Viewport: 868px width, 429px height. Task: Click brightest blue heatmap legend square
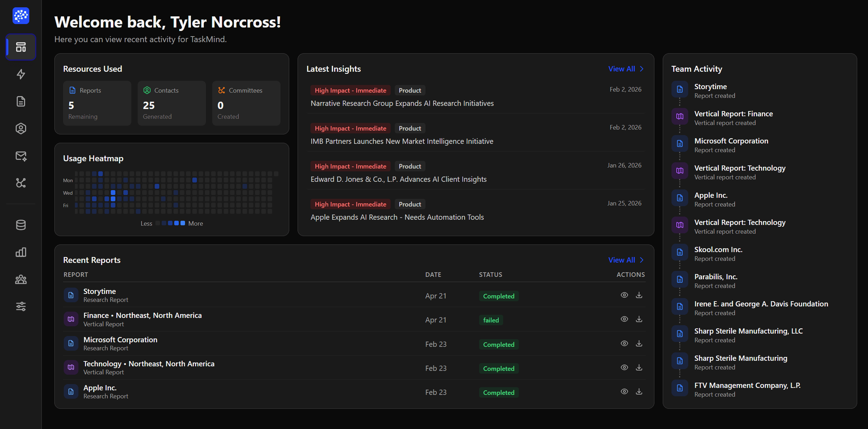click(183, 223)
